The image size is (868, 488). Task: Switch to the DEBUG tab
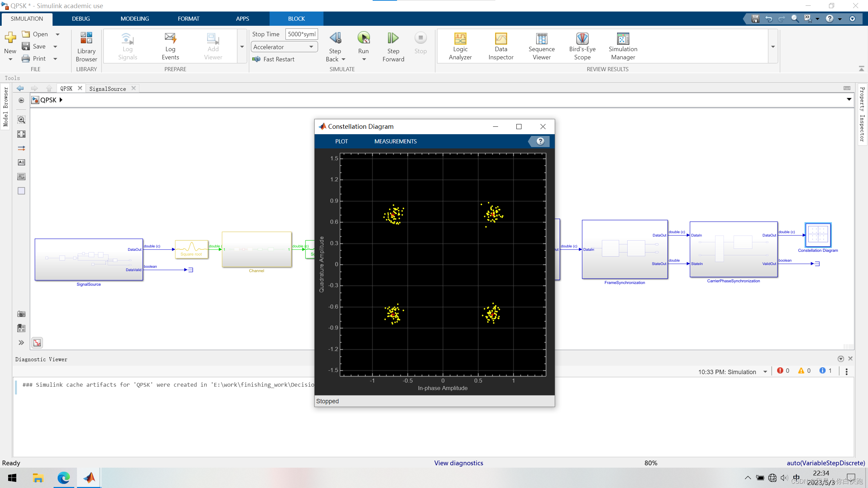[x=81, y=19]
